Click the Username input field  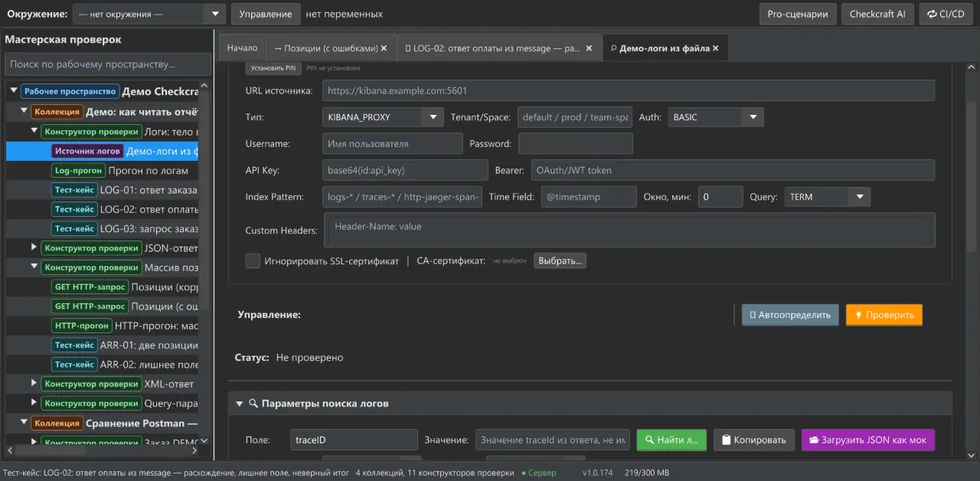pos(393,143)
